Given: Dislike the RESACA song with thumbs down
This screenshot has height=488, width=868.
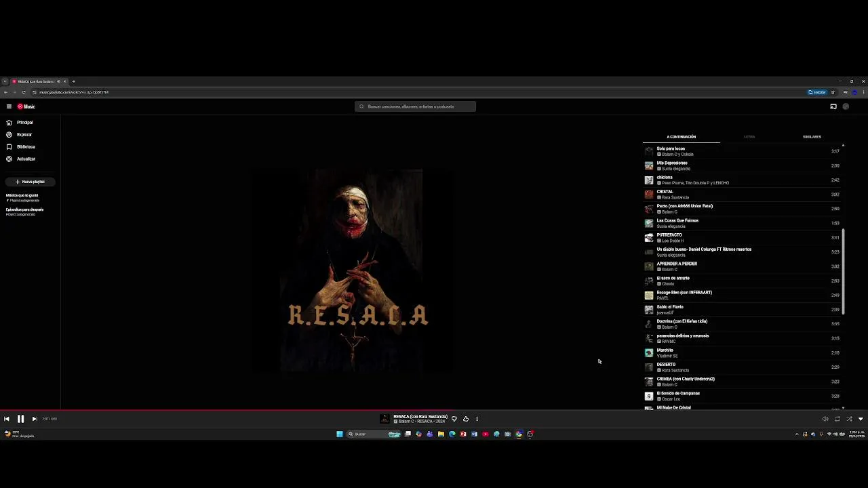Looking at the screenshot, I should click(x=454, y=419).
